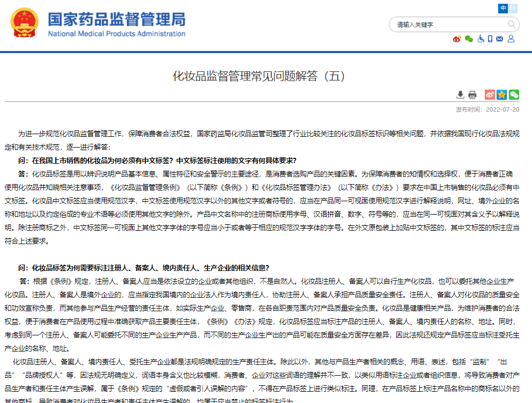Open the Weibo icon in the header
The width and height of the screenshot is (532, 403).
click(x=457, y=39)
